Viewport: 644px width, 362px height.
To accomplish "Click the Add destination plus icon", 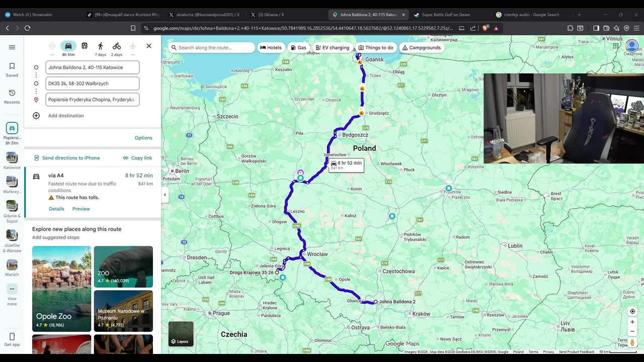I will coord(36,116).
